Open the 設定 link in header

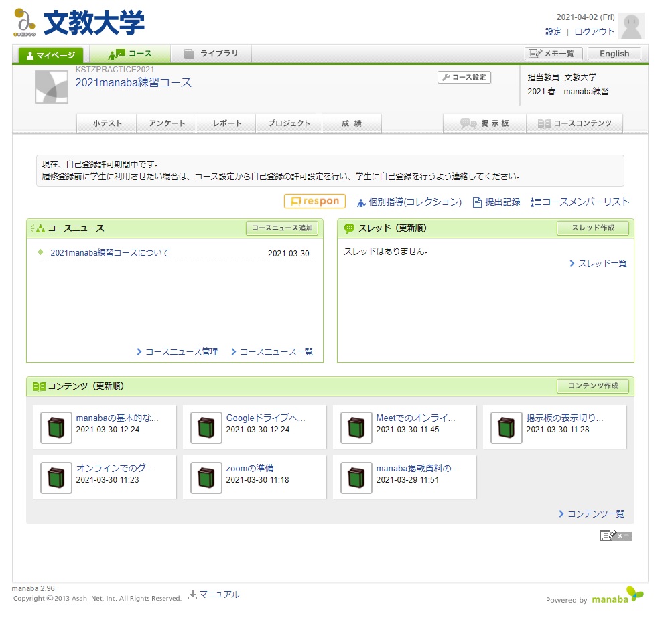click(553, 31)
